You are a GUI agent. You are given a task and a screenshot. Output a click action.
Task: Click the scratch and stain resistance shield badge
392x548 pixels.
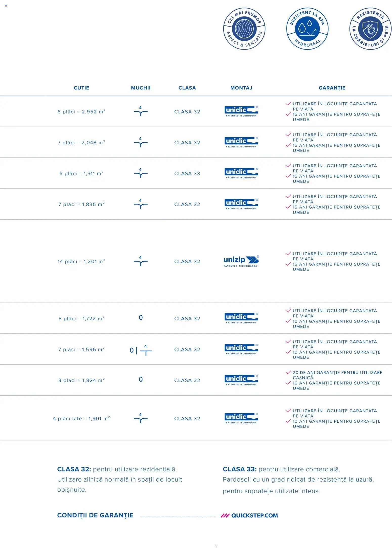[370, 29]
